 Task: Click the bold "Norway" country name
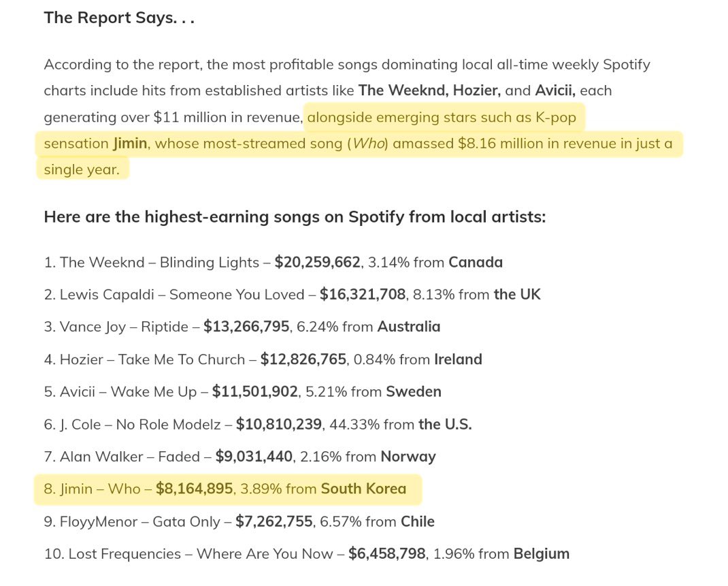408,457
